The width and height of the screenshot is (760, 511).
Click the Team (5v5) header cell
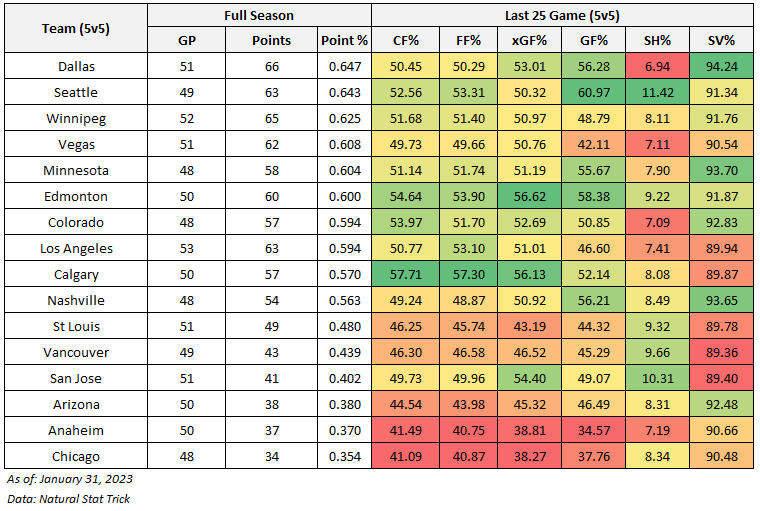(76, 28)
